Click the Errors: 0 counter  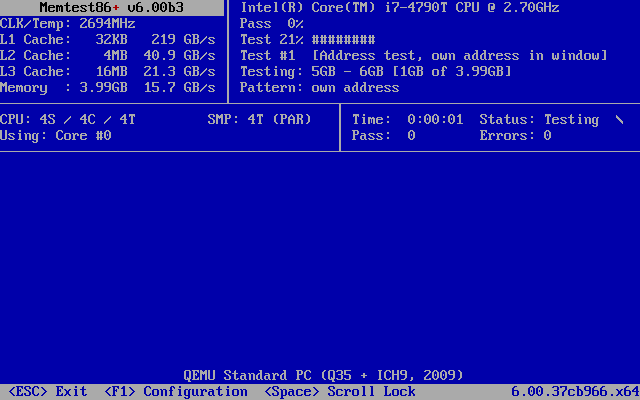515,135
